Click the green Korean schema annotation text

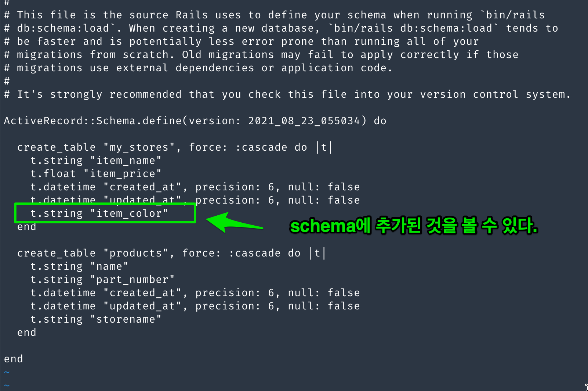click(x=414, y=226)
